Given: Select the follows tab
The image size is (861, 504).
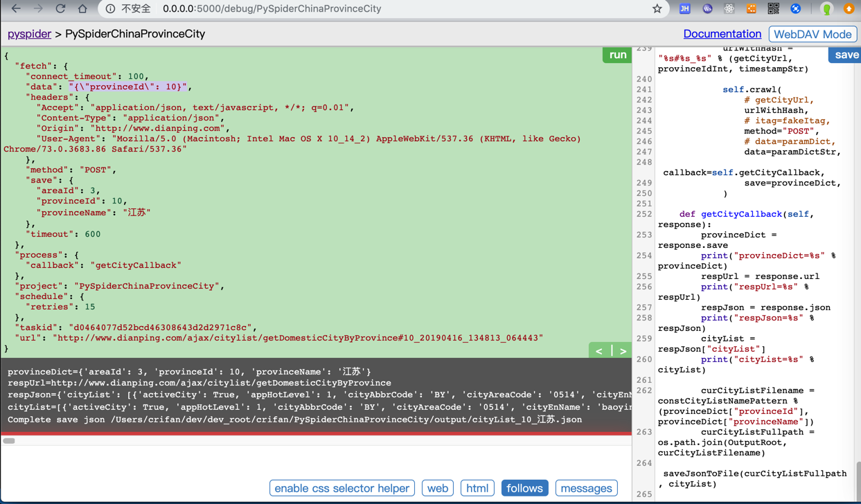Looking at the screenshot, I should click(x=524, y=488).
